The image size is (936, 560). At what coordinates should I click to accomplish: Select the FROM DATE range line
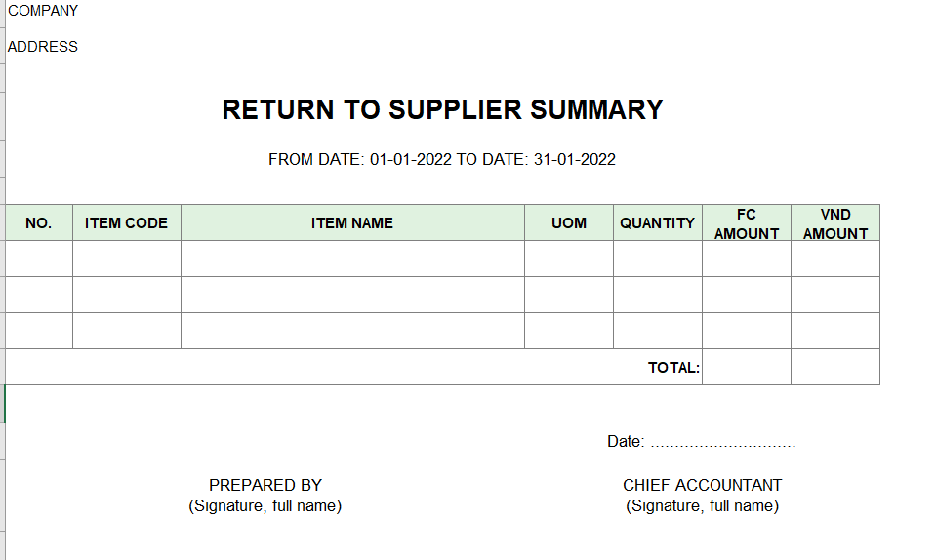[x=442, y=159]
